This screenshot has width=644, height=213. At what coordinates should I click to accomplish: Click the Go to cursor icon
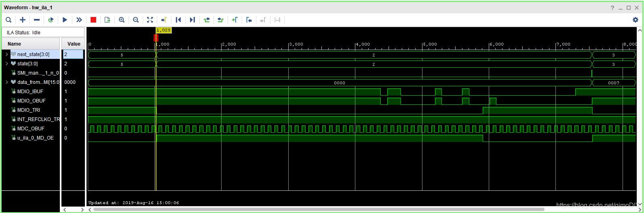164,20
